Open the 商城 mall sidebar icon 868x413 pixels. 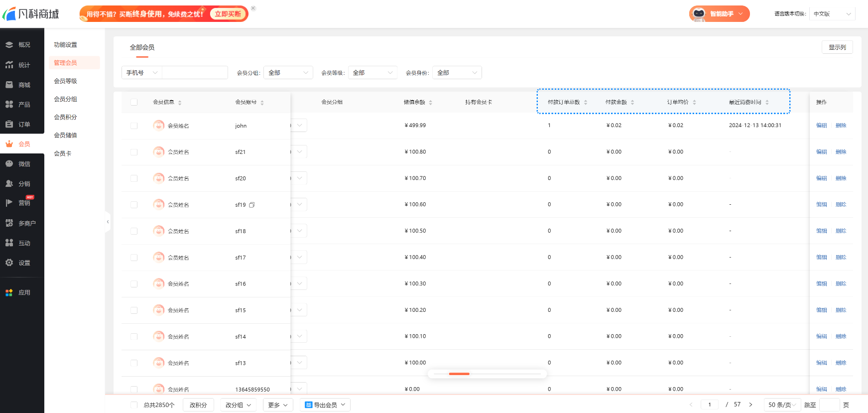tap(9, 85)
